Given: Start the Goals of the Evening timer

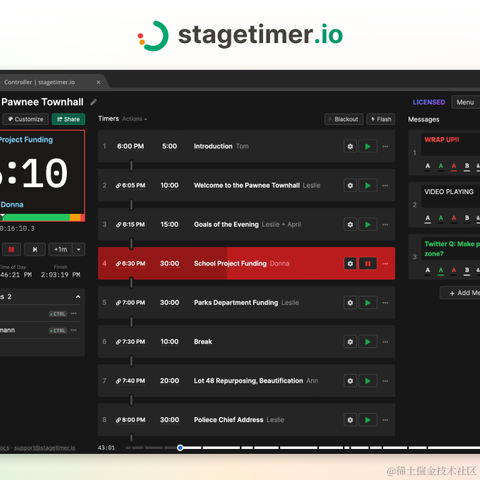Looking at the screenshot, I should coord(368,224).
